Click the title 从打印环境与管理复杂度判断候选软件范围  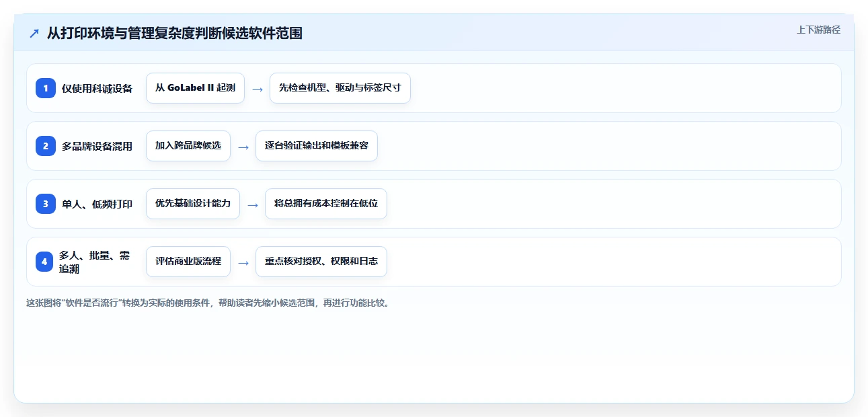[x=175, y=33]
